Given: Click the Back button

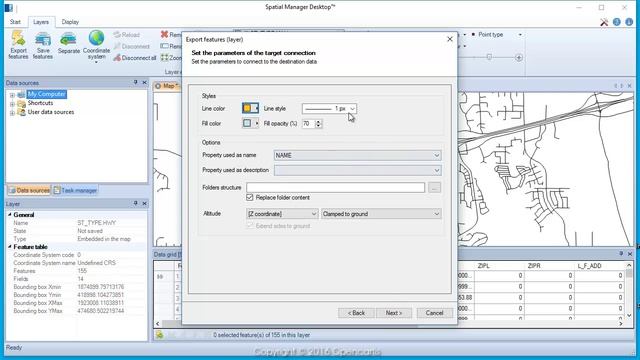Looking at the screenshot, I should pos(356,313).
